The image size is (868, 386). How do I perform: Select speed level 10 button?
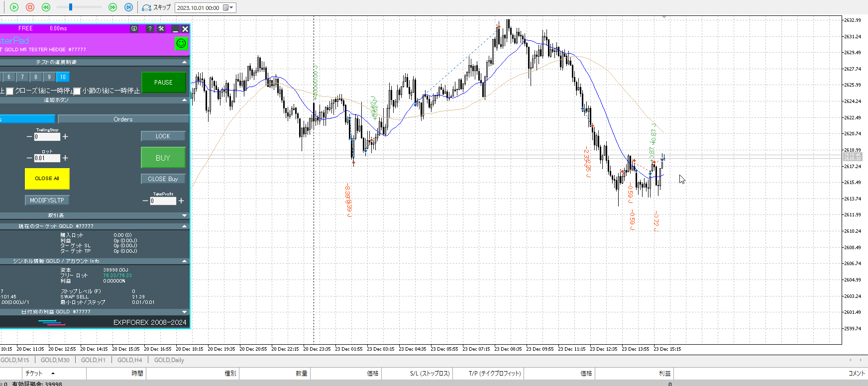tap(63, 77)
